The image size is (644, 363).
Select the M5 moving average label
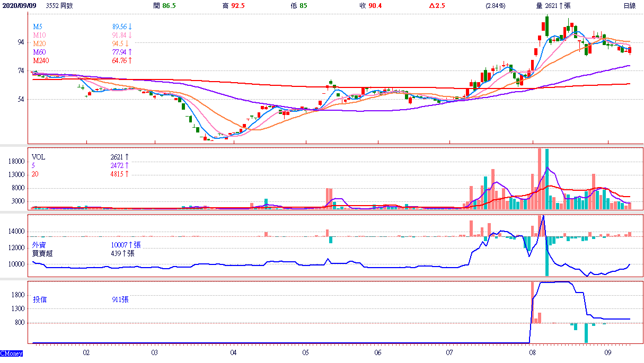[x=38, y=26]
